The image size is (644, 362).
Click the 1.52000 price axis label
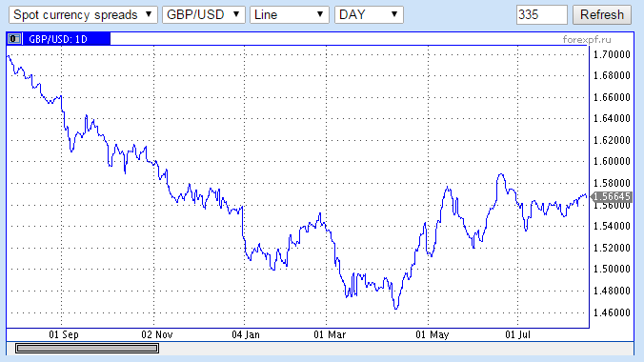[x=612, y=248]
